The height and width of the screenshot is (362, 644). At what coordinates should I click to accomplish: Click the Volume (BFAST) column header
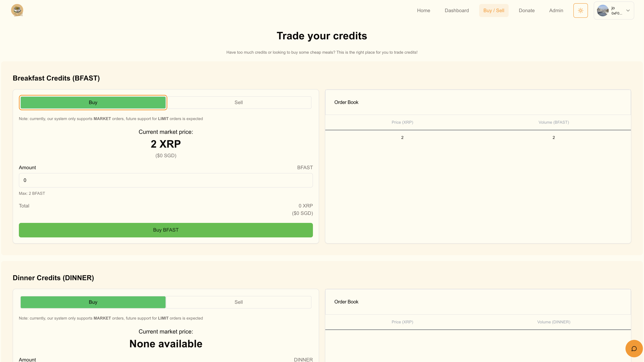[x=553, y=122]
